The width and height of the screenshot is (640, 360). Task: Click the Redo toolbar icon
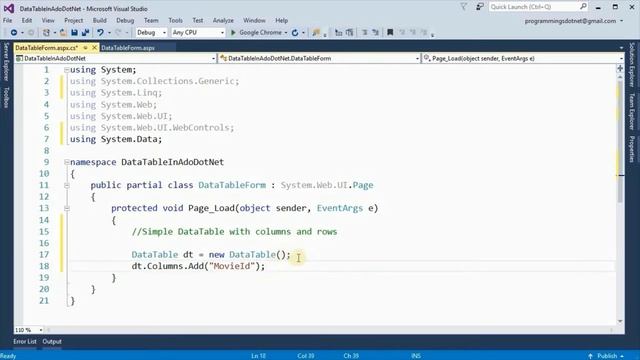coord(118,32)
